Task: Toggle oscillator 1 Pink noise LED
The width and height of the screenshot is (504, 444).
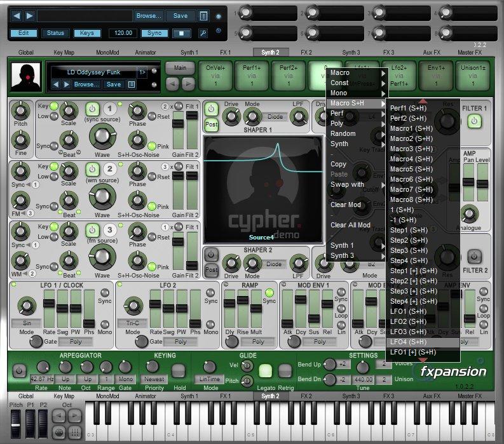Action: (x=152, y=146)
